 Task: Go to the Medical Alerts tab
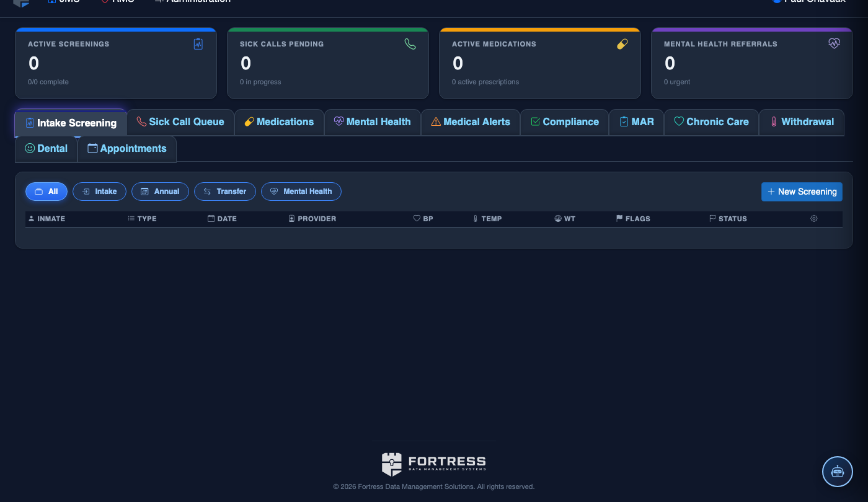click(471, 122)
